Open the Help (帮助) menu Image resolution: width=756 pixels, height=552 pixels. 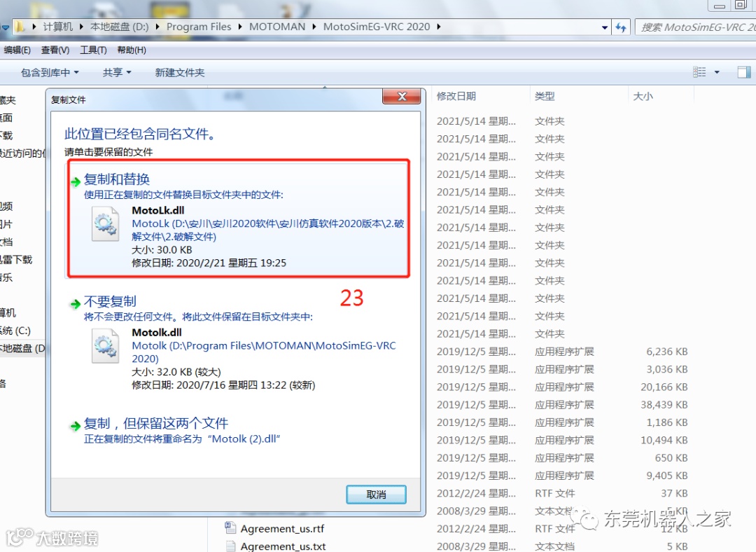(132, 50)
